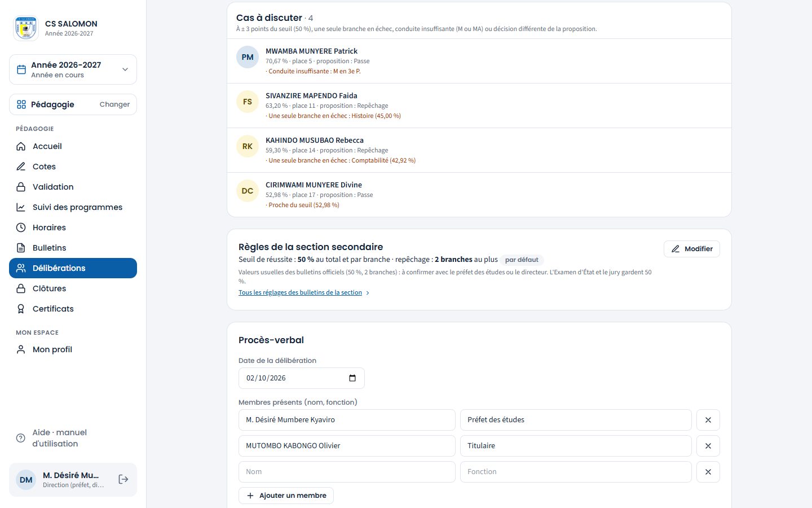Screen dimensions: 812x508
Task: Click the Mon profil user icon
Action: pos(21,349)
